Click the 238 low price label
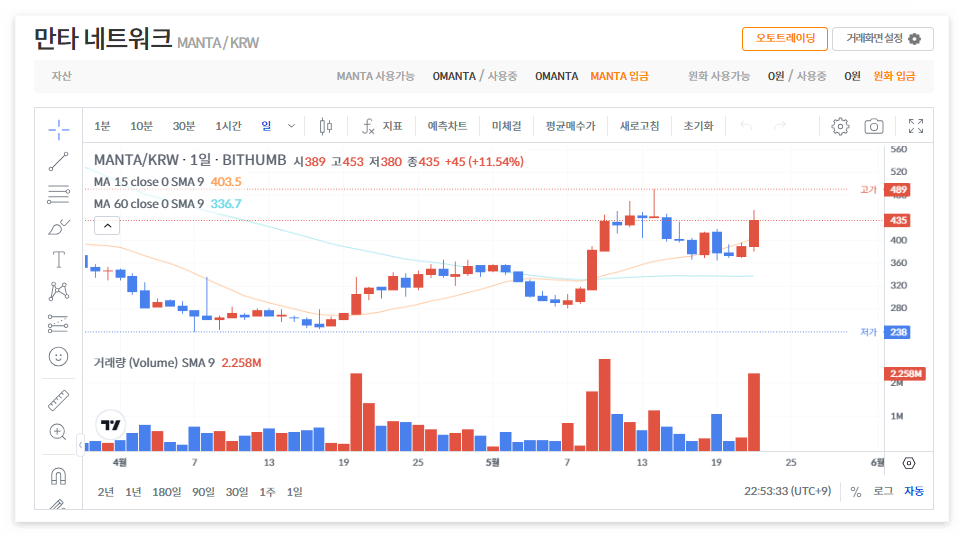The height and width of the screenshot is (537, 964). click(x=898, y=332)
